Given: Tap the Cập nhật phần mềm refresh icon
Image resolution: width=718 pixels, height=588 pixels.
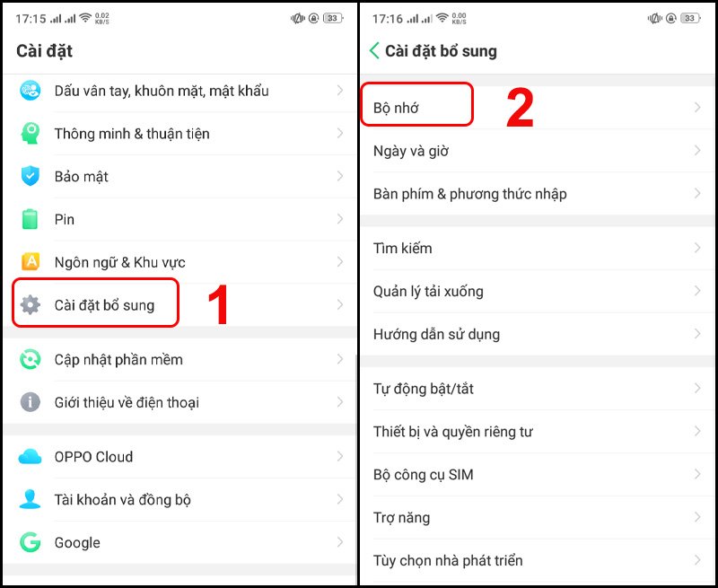Looking at the screenshot, I should [31, 359].
